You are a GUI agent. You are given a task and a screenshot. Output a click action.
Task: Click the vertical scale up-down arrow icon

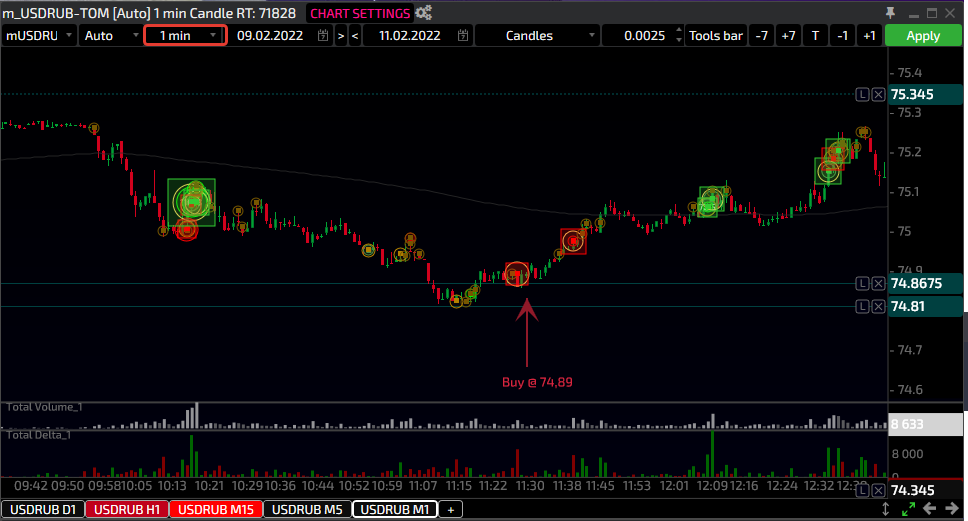885,509
